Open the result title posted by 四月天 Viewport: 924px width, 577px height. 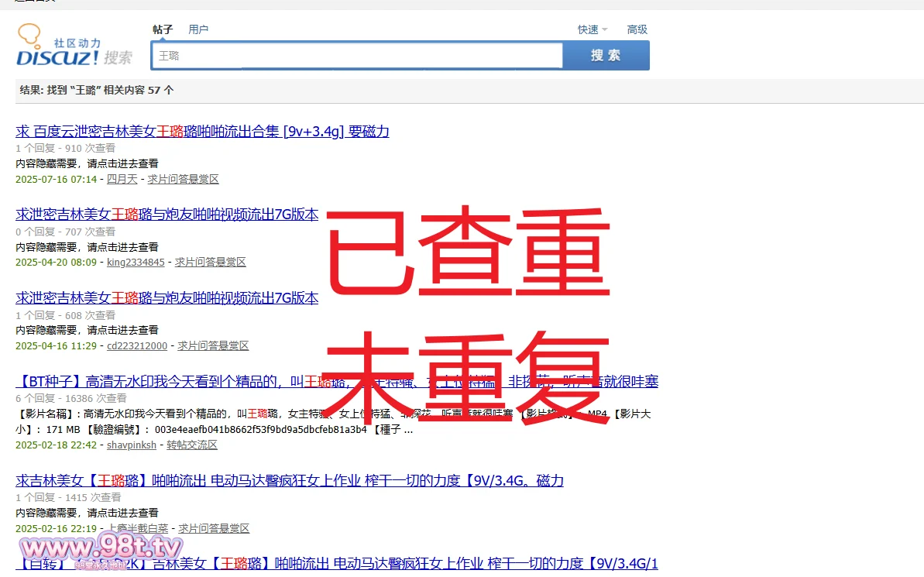pos(202,132)
